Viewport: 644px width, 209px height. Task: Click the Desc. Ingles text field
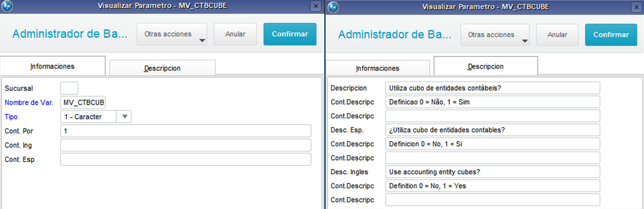point(492,172)
